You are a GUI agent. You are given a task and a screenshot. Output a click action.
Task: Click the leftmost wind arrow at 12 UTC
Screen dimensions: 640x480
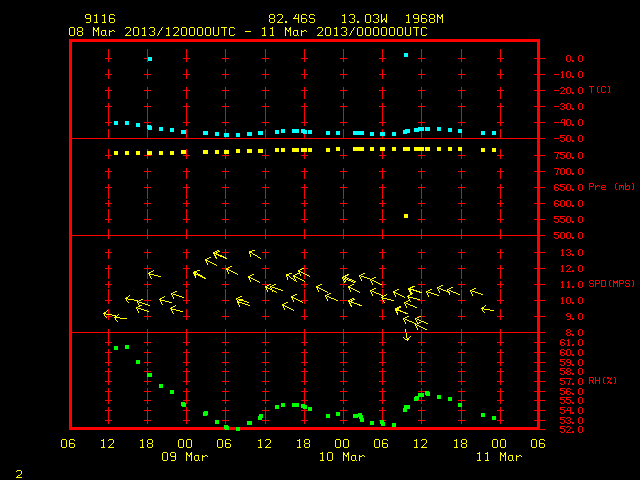click(109, 314)
